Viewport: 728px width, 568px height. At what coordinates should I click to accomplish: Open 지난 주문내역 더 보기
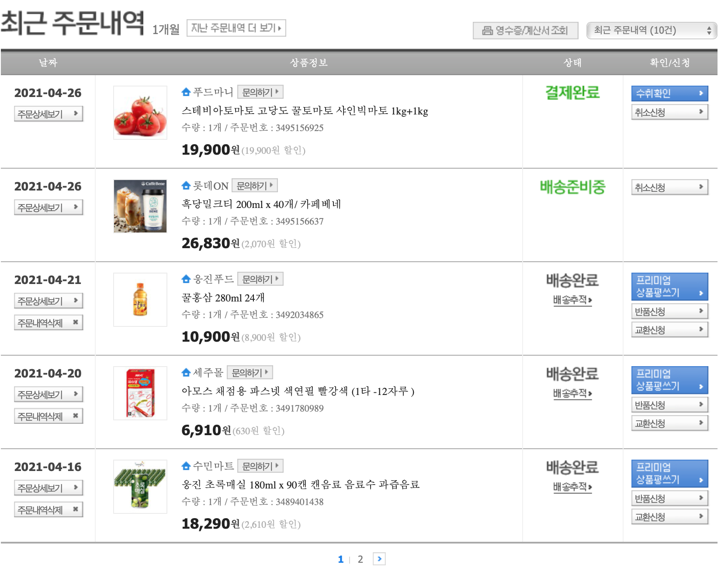[236, 28]
